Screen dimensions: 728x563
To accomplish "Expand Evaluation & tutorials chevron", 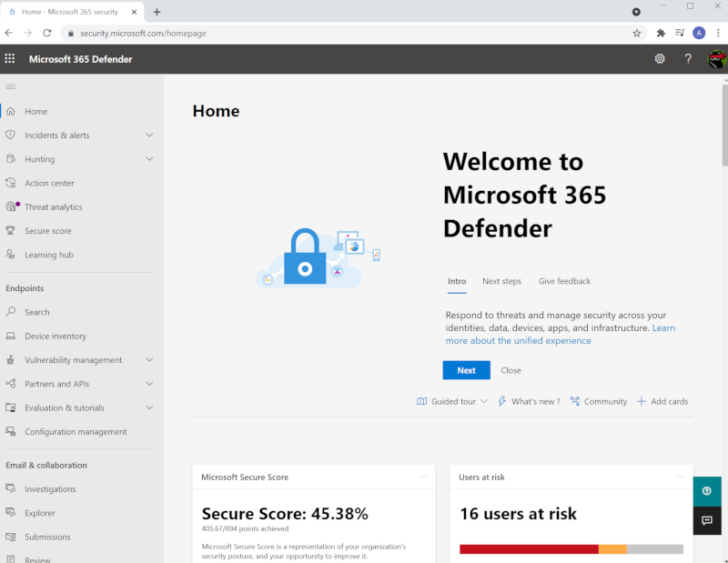I will 149,407.
